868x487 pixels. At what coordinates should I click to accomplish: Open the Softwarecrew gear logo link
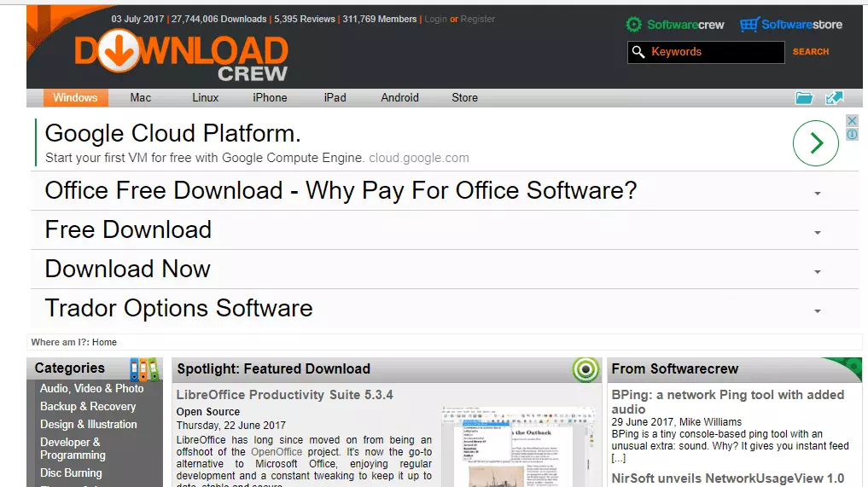coord(675,25)
